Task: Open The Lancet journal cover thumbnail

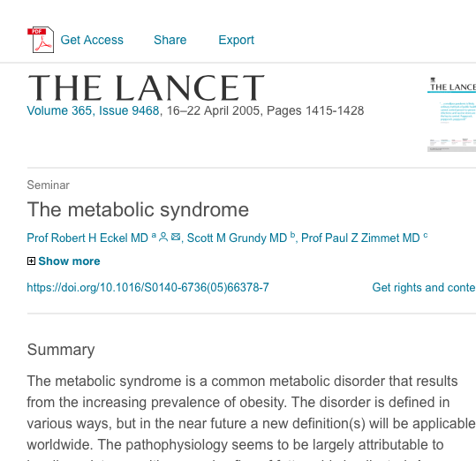Action: click(x=452, y=115)
